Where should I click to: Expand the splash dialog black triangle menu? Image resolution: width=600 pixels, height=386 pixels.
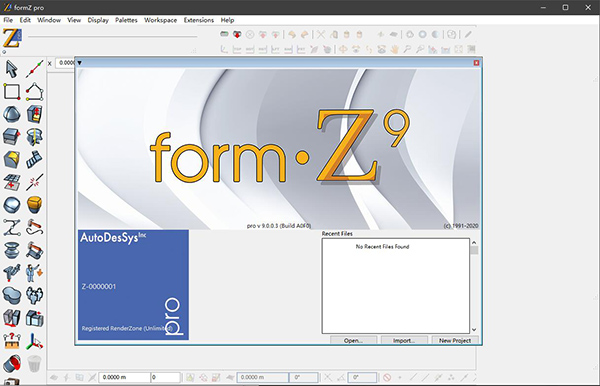click(x=80, y=63)
